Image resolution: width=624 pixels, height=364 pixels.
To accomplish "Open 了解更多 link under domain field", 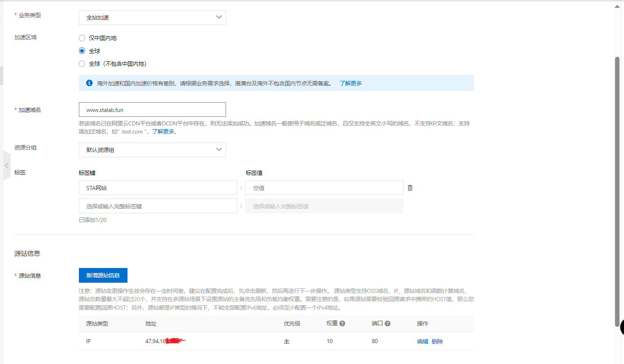I will tap(163, 132).
